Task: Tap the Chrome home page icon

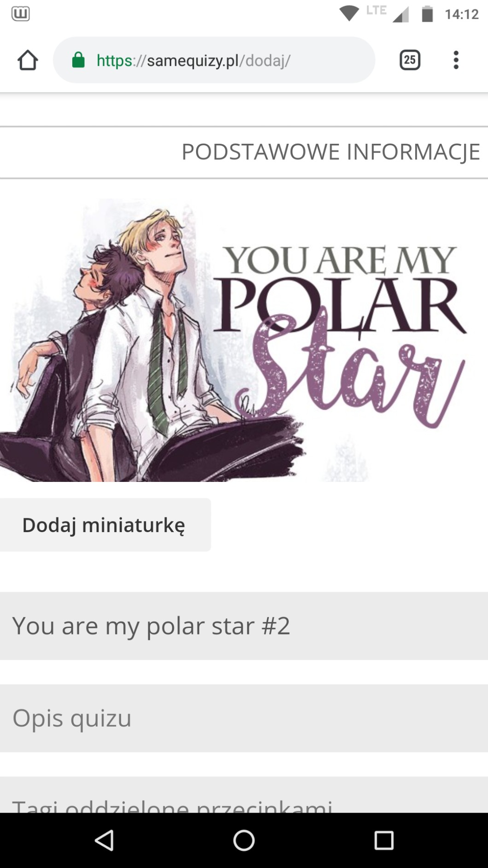Action: 28,60
